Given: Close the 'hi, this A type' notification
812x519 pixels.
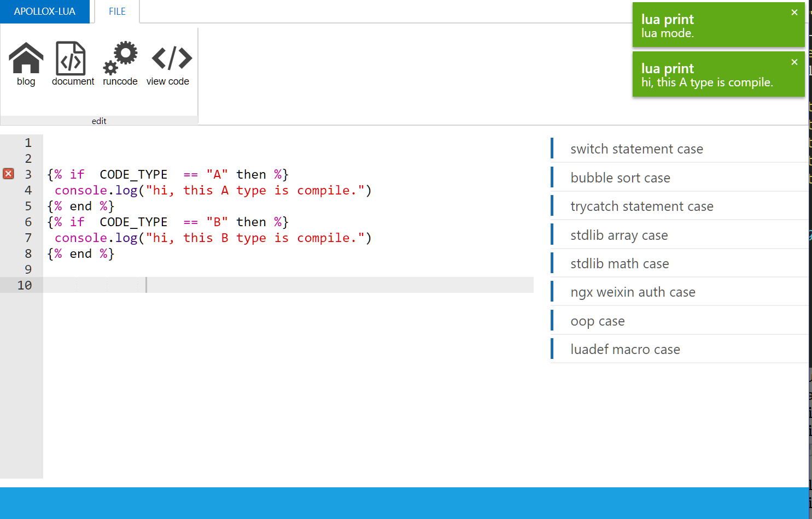Looking at the screenshot, I should pyautogui.click(x=795, y=62).
